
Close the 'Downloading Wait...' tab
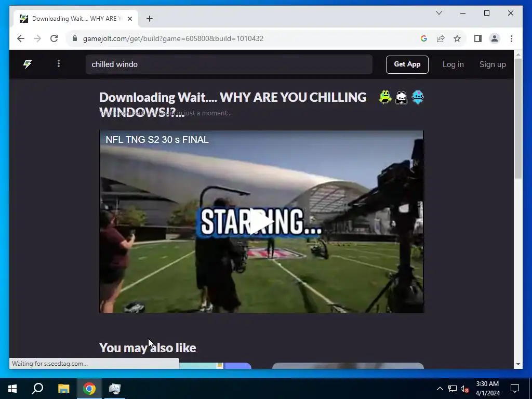[129, 19]
